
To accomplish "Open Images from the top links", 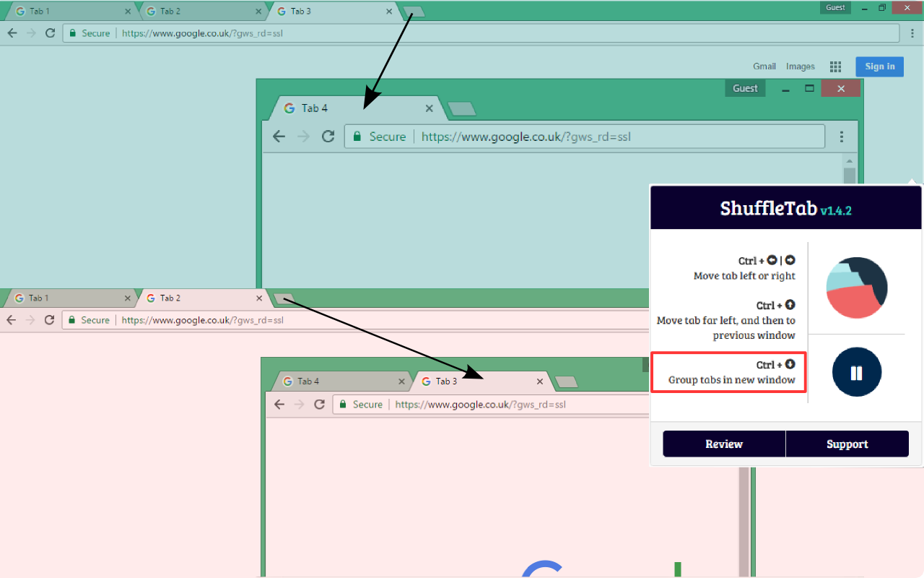I will click(800, 66).
